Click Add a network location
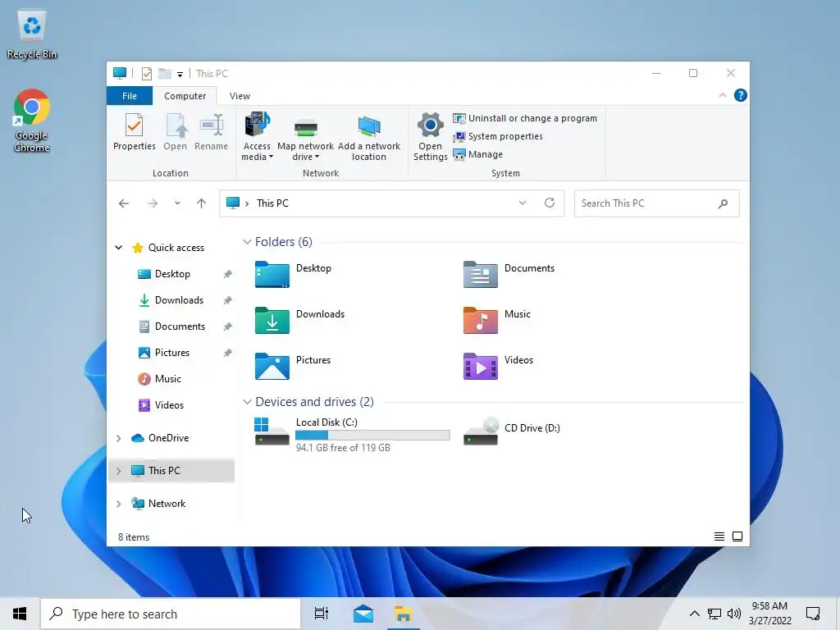 pyautogui.click(x=369, y=137)
